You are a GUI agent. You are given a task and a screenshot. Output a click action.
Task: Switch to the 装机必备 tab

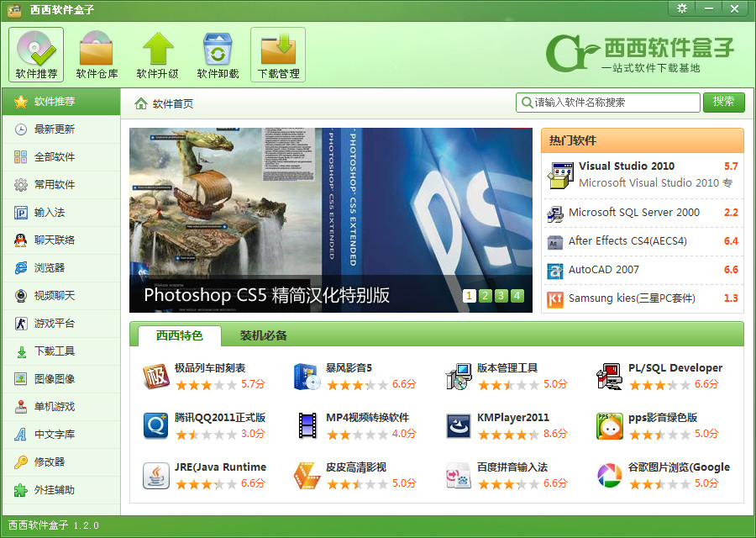263,335
